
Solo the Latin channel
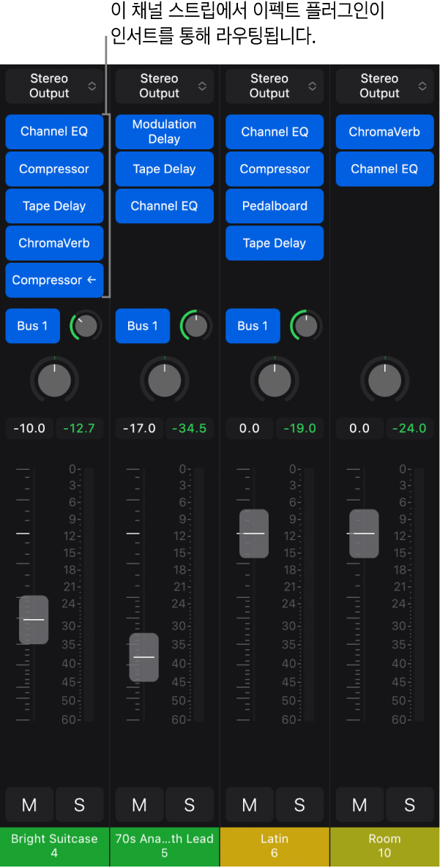(x=299, y=804)
